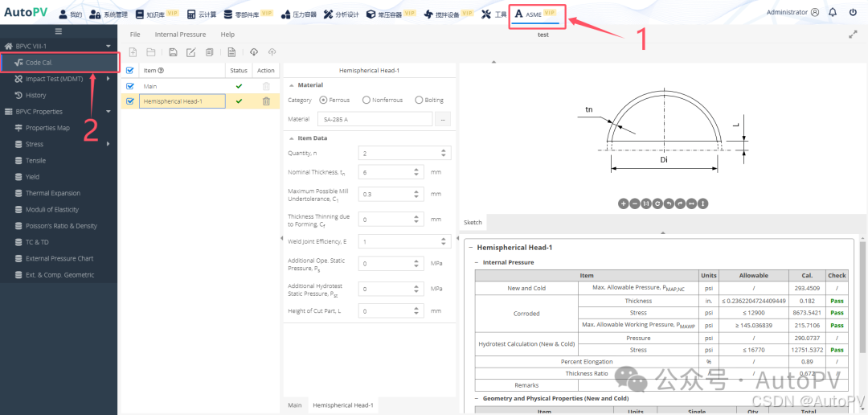868x415 pixels.
Task: Click the Height of Cut Part L field
Action: pos(391,311)
